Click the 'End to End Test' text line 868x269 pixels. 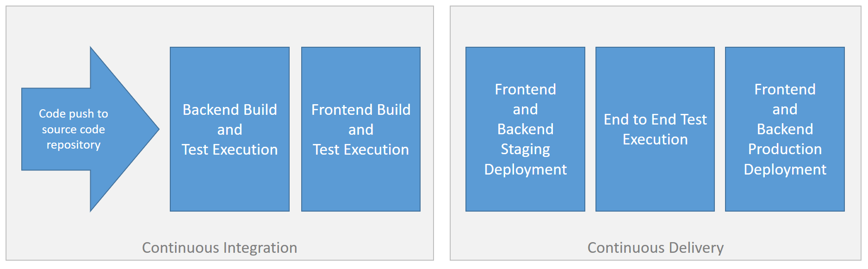click(x=655, y=119)
